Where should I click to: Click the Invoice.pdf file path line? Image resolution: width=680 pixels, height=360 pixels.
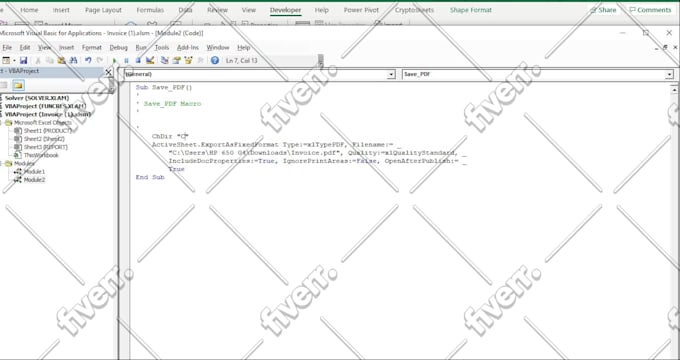(x=317, y=153)
